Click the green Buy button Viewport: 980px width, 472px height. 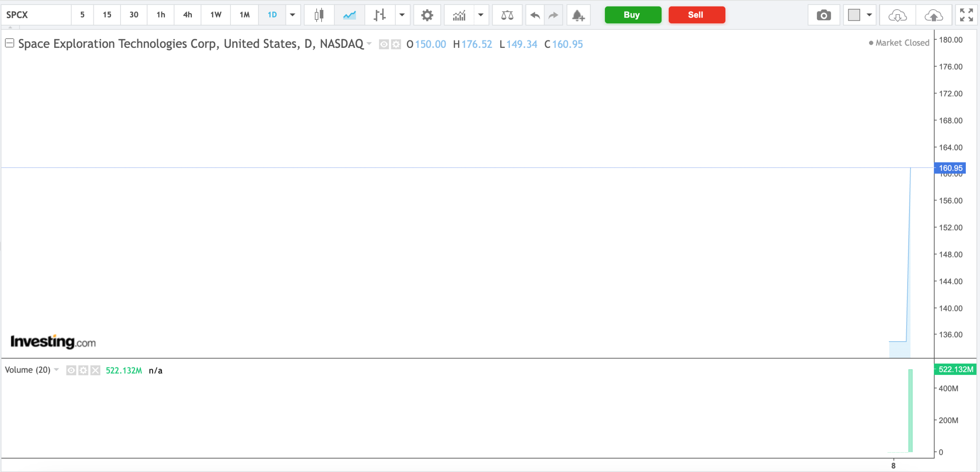[633, 15]
